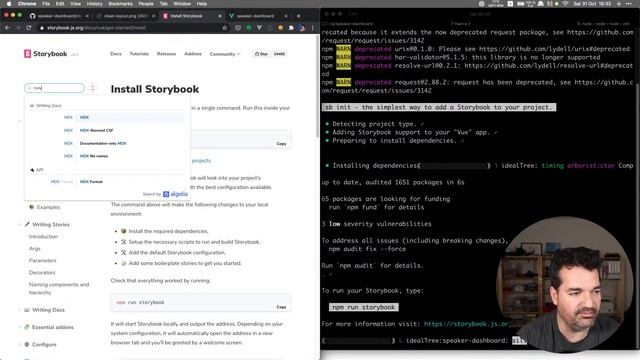Open the Introduction sidebar page
The height and width of the screenshot is (360, 640).
coord(43,237)
